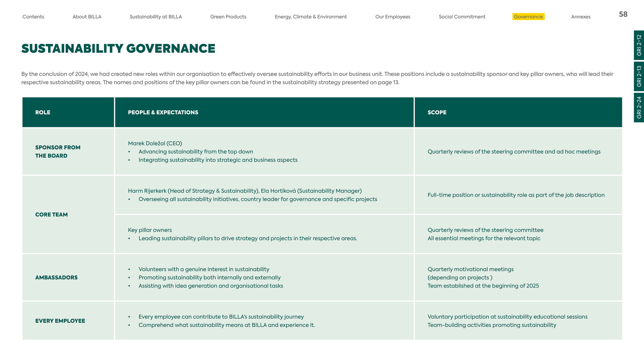
Task: Click 'Overseeing all sustainability initiatives' bullet
Action: click(x=258, y=199)
